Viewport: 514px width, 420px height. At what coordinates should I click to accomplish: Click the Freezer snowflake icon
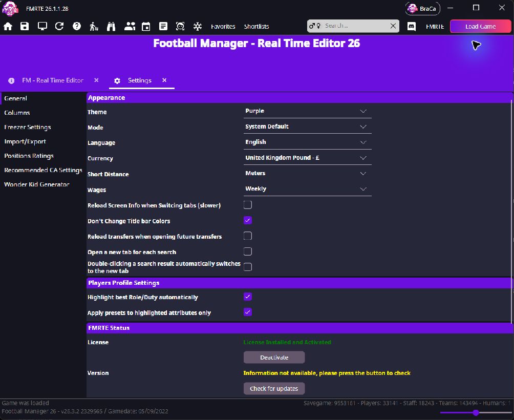[x=197, y=26]
